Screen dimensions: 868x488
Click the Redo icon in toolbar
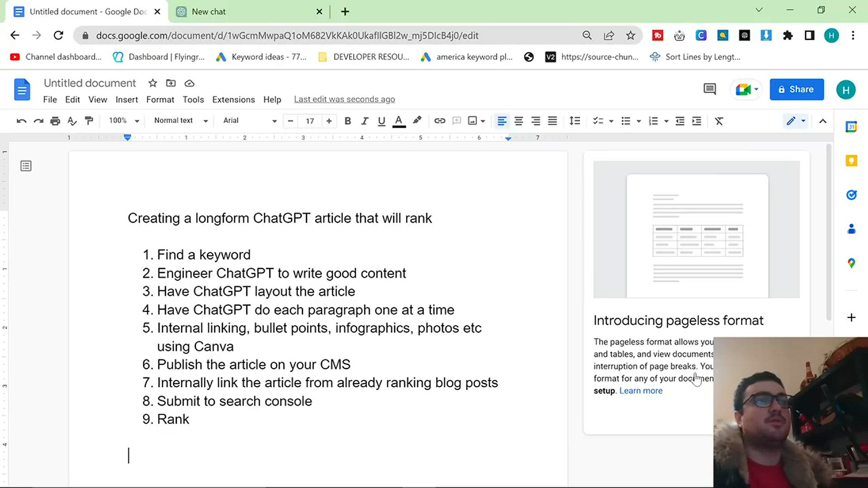pyautogui.click(x=38, y=121)
